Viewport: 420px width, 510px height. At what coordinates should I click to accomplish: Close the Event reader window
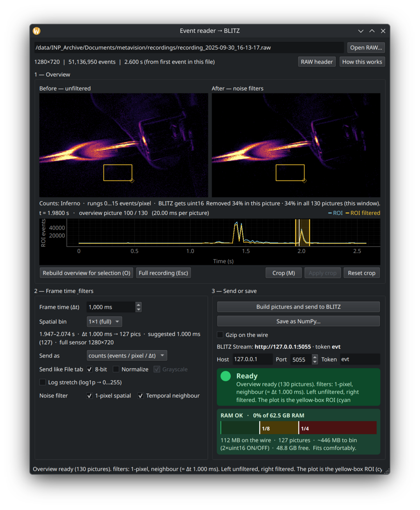(x=383, y=31)
